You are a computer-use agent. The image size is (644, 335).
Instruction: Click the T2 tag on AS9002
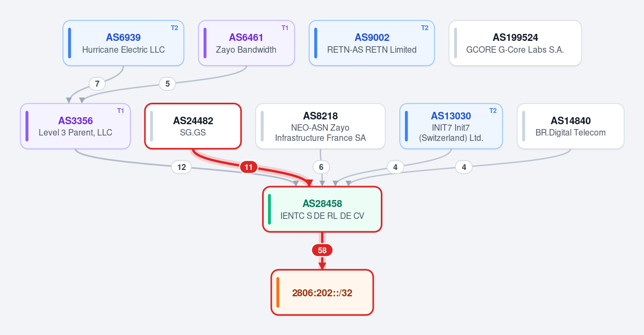pos(425,28)
